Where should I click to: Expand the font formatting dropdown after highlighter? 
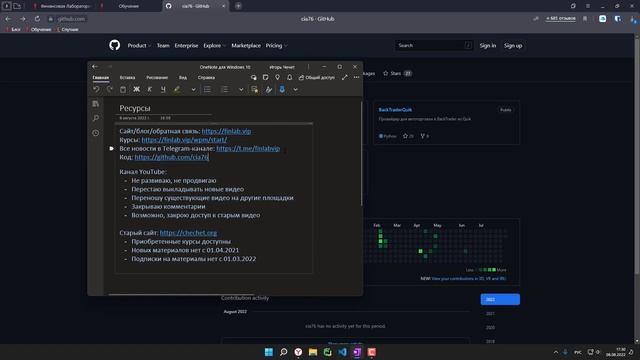pyautogui.click(x=193, y=89)
